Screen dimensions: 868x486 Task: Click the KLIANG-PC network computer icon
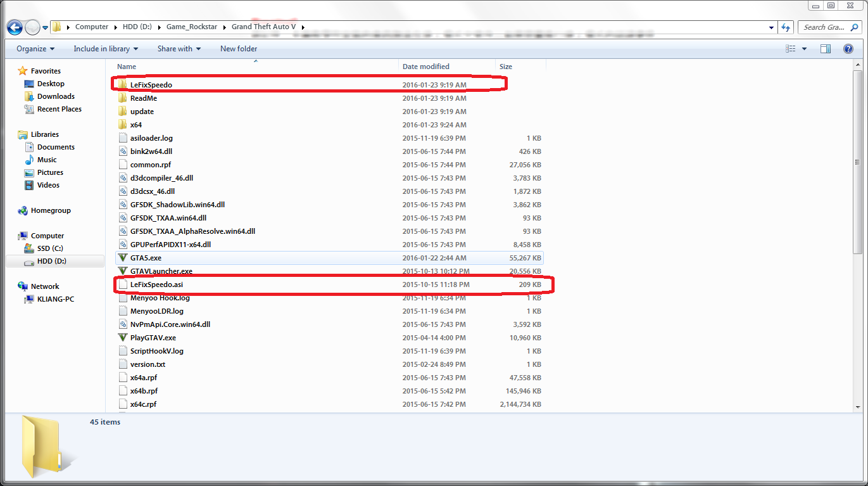pos(29,299)
